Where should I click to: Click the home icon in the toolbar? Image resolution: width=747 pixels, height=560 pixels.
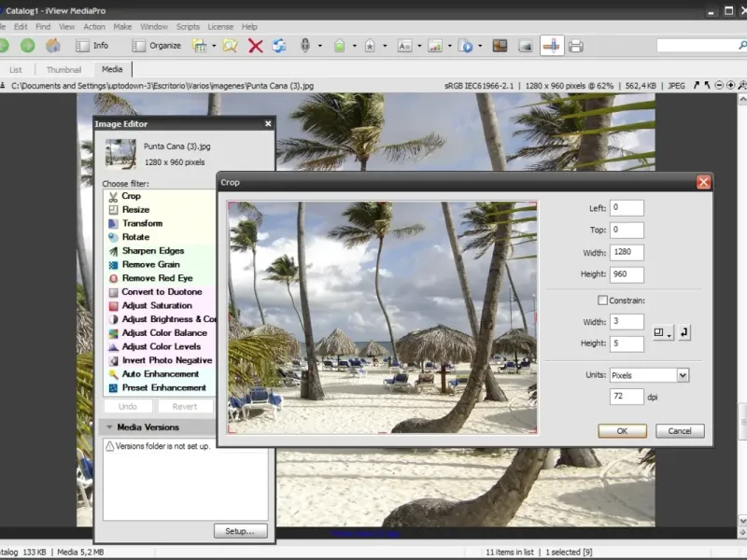(53, 45)
